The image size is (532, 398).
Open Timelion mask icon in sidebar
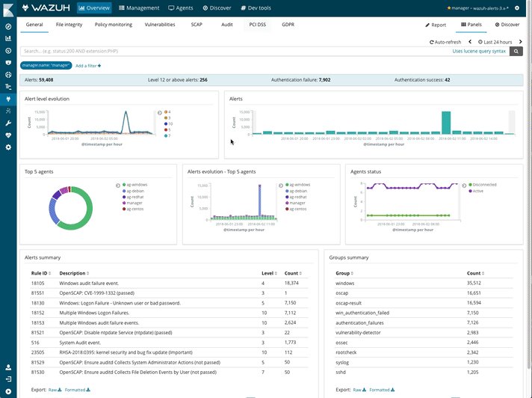[8, 63]
